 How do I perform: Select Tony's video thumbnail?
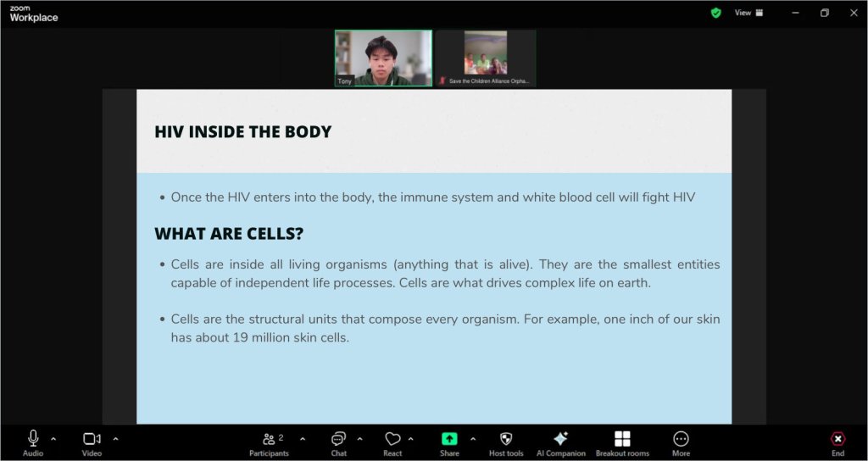click(x=383, y=58)
